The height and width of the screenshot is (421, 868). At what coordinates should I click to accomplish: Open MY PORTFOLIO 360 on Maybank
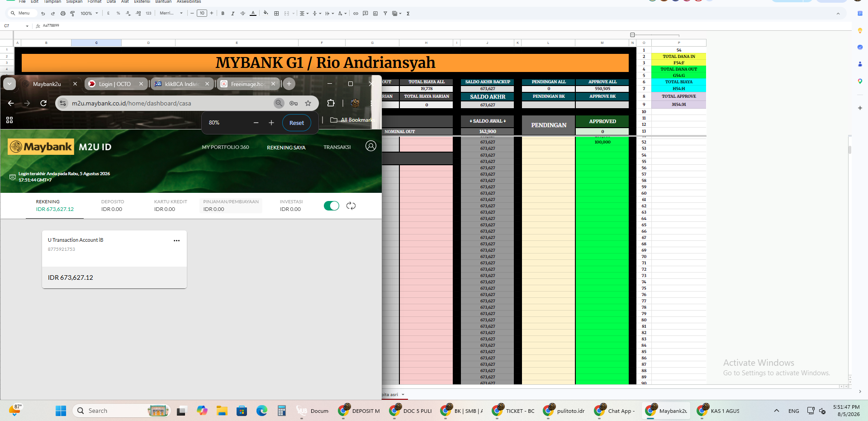[x=225, y=147]
